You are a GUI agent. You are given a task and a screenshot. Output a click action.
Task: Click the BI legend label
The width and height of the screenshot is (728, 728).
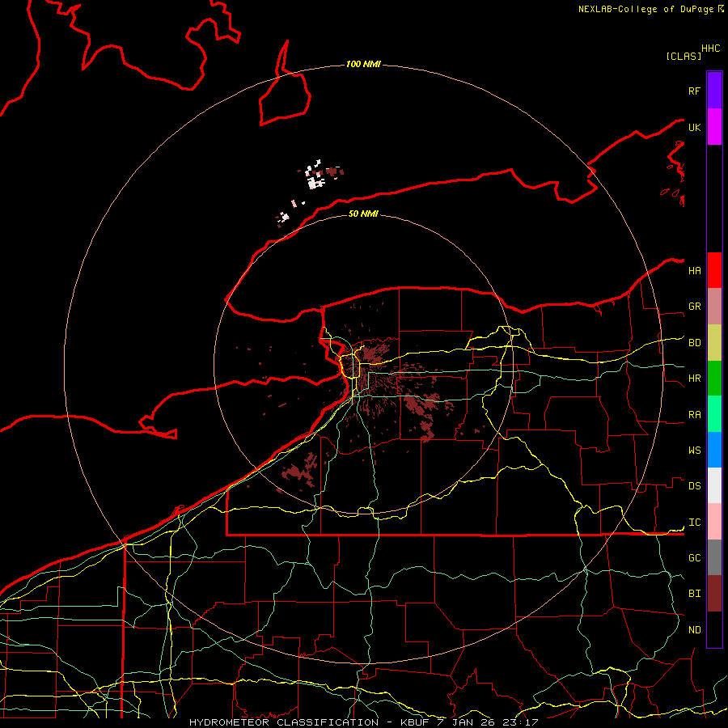coord(694,594)
